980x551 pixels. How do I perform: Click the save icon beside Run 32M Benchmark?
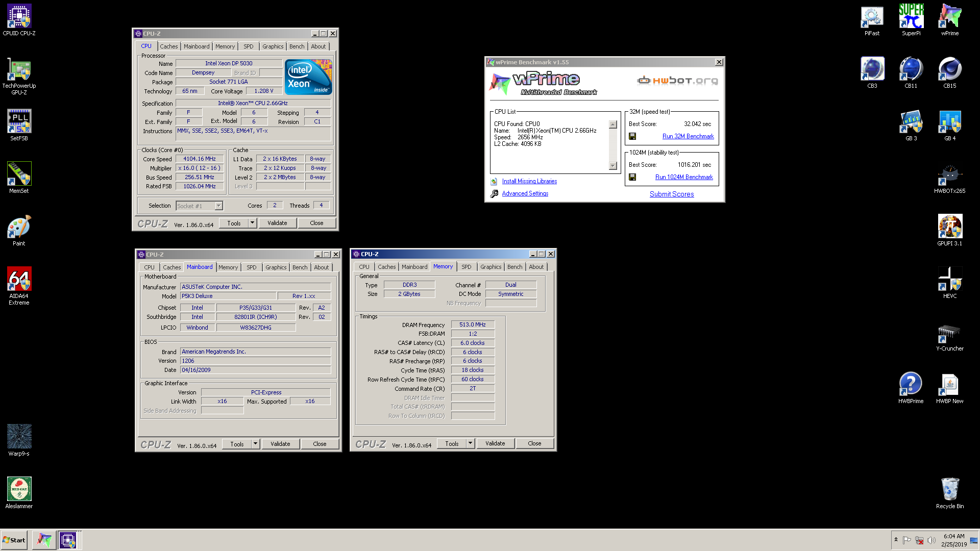pos(632,136)
